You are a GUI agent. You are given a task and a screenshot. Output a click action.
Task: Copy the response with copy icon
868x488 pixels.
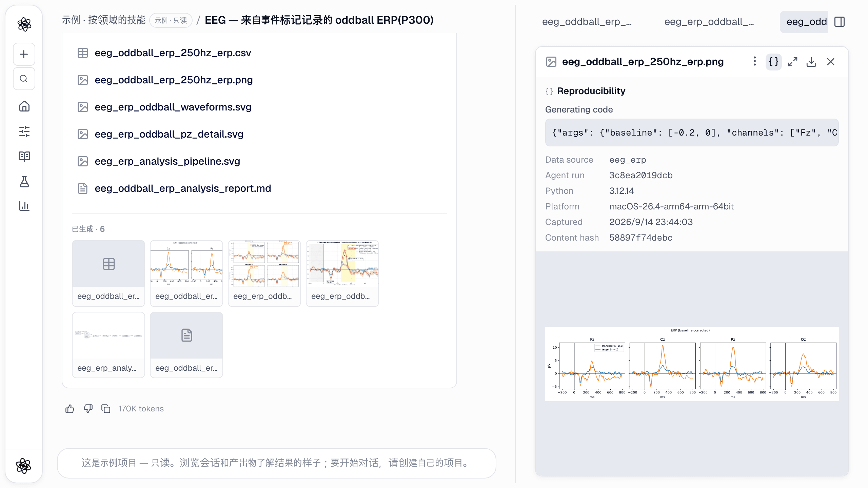[106, 409]
